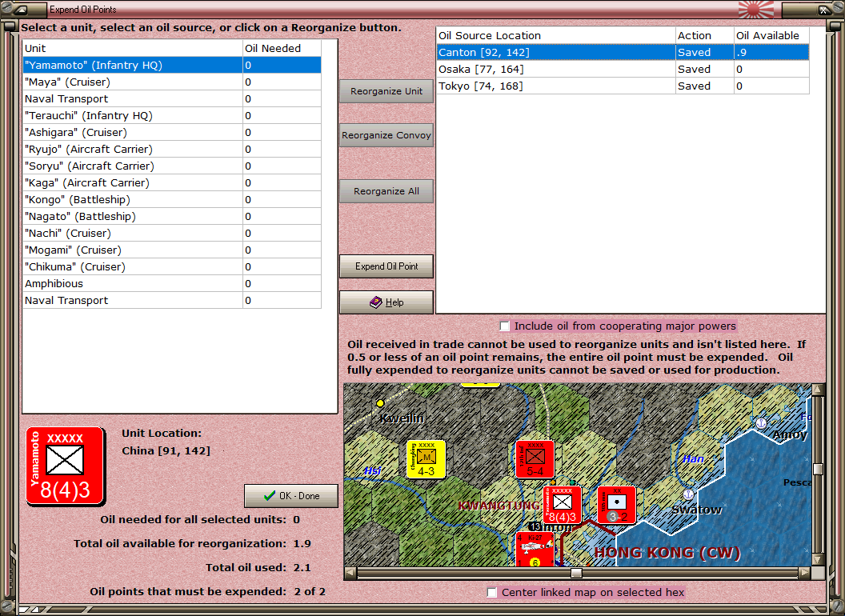
Task: Click the Saved action in Tokyo row
Action: pos(704,86)
